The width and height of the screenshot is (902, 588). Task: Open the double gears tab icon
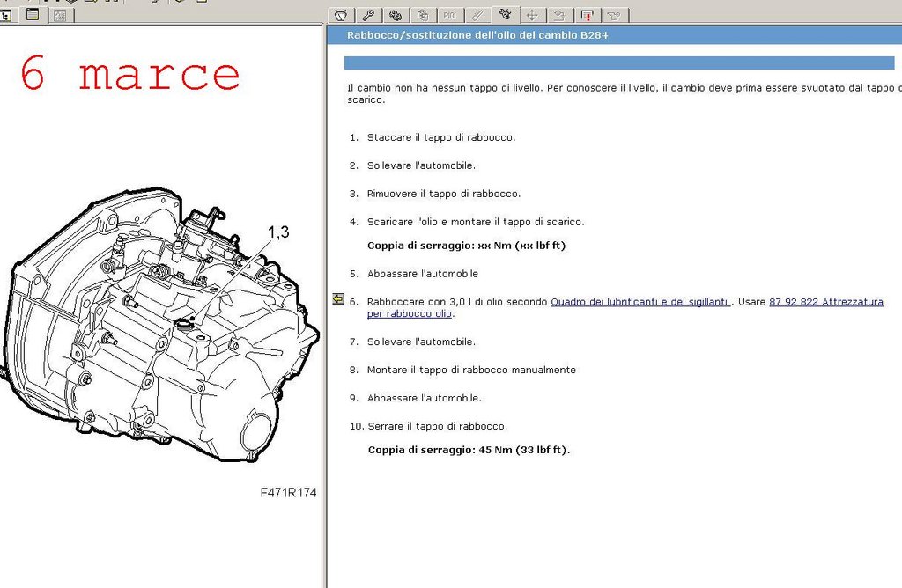[396, 16]
